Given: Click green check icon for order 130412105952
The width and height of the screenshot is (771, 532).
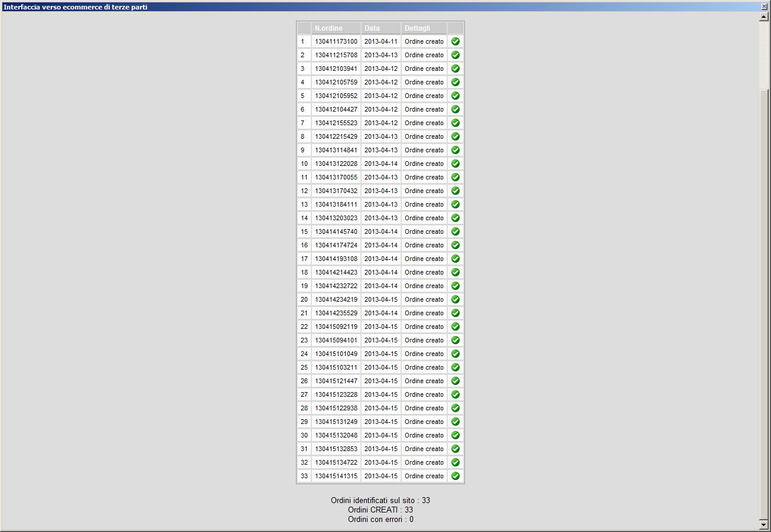Looking at the screenshot, I should coord(456,96).
